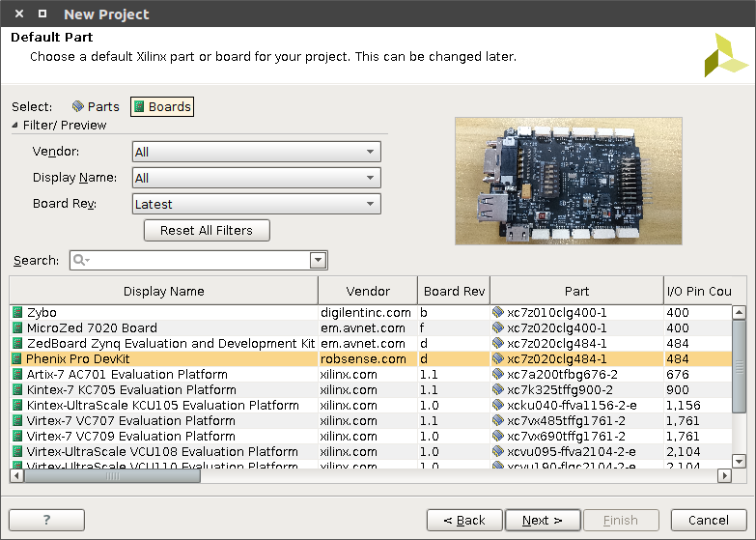756x540 pixels.
Task: Click the board icon beside Virtex-UltraScale VCU108
Action: pyautogui.click(x=17, y=452)
